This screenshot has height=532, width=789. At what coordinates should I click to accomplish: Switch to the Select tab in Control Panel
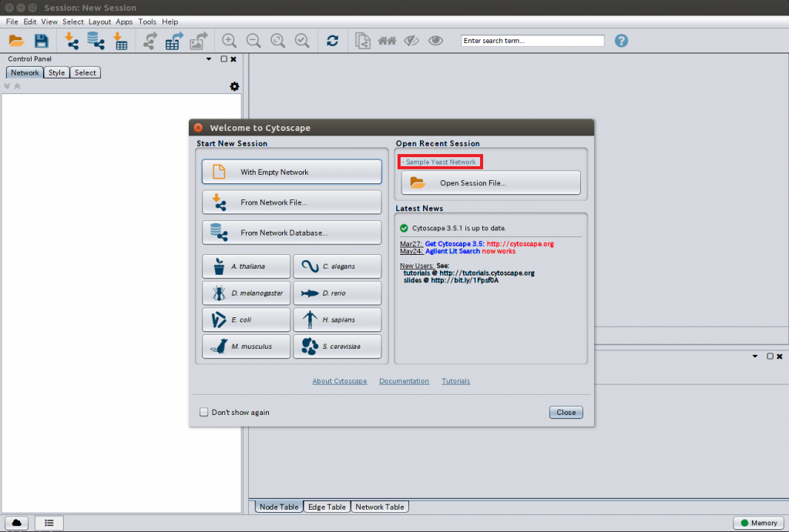(85, 72)
